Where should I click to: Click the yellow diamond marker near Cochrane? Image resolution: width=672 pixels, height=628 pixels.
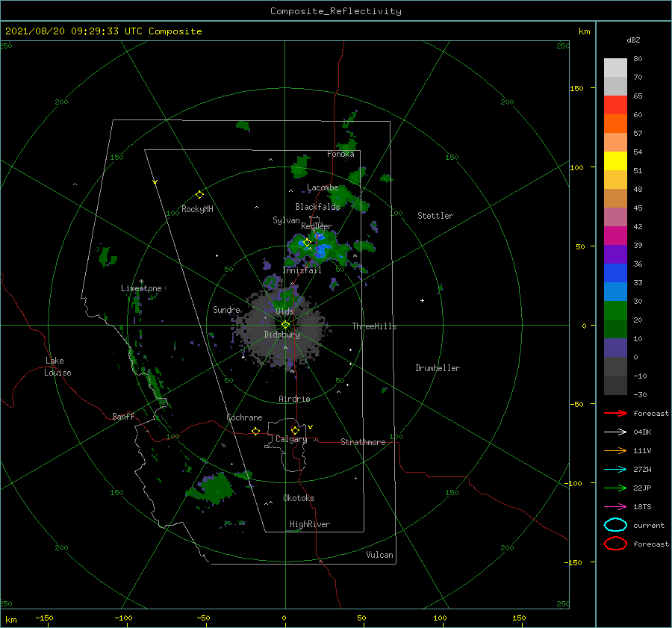[x=255, y=432]
